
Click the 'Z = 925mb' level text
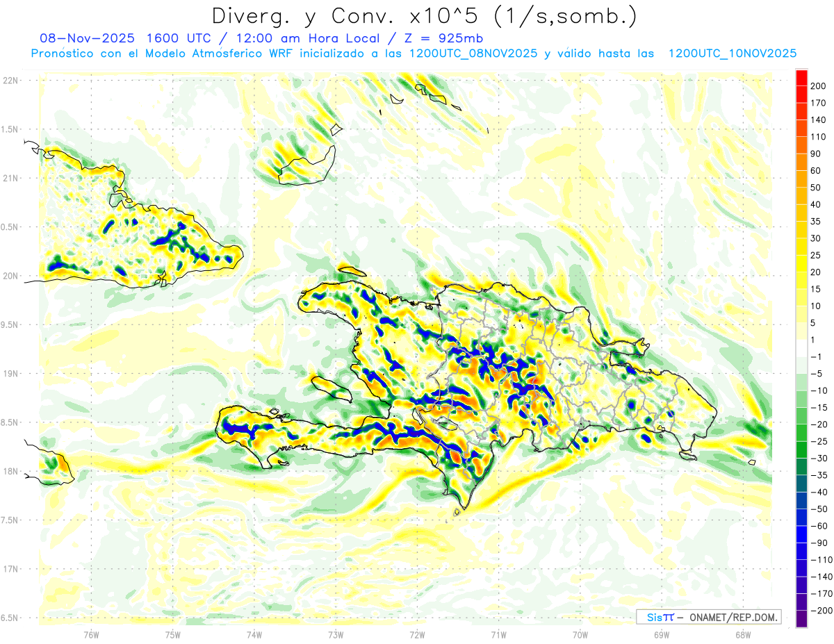point(441,38)
